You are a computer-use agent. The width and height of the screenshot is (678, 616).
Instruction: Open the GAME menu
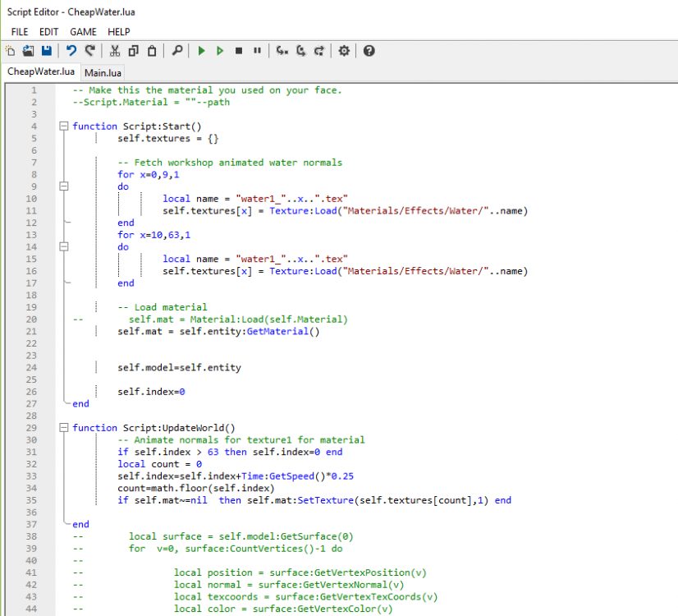(83, 31)
